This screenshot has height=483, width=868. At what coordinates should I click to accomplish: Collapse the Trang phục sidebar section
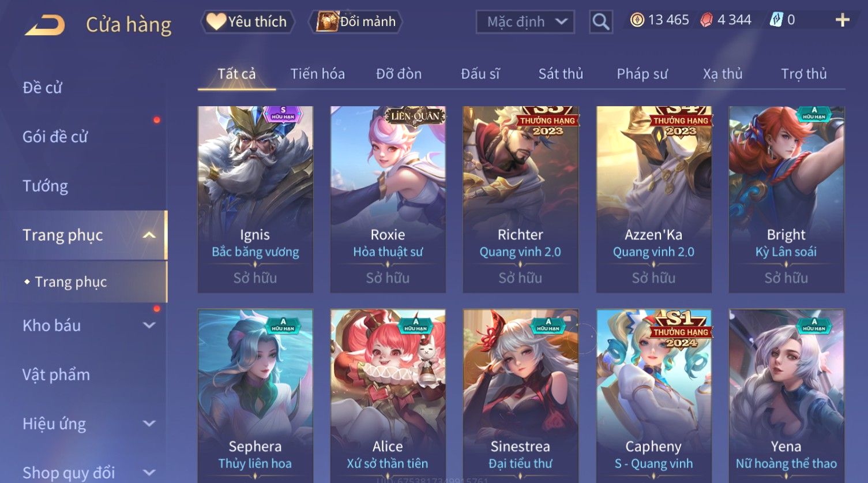[149, 235]
